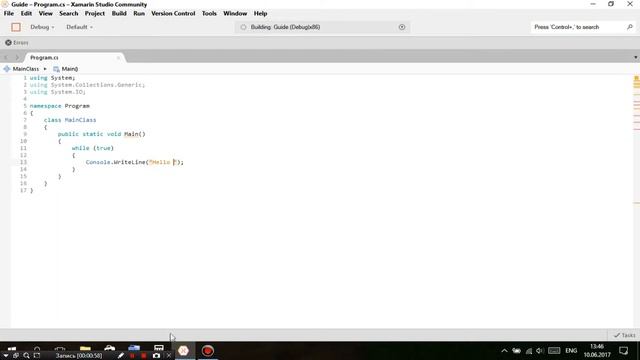Close the Program.cs tab

(x=118, y=58)
